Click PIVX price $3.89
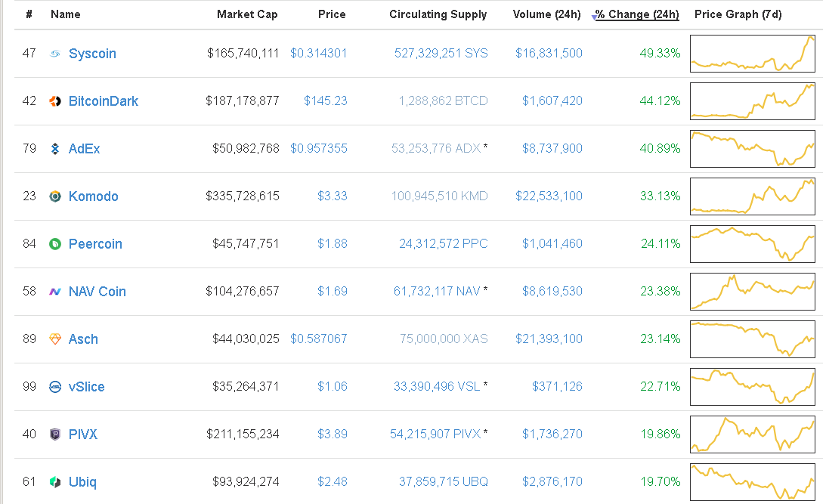 tap(333, 434)
